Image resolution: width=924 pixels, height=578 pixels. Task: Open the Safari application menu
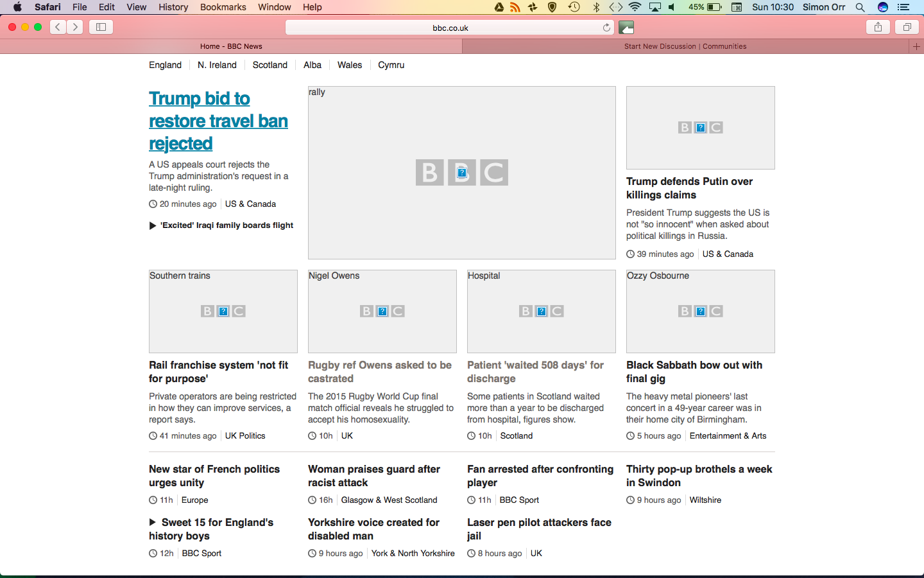coord(47,7)
